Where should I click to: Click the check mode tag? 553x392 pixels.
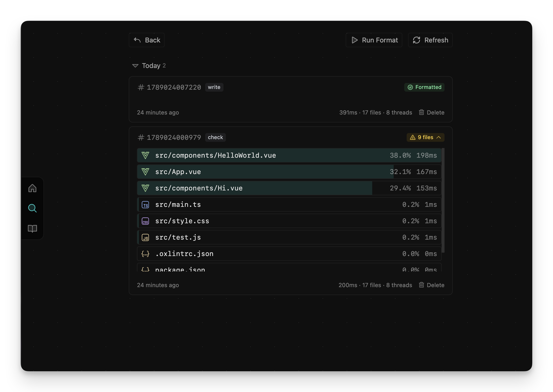click(215, 137)
